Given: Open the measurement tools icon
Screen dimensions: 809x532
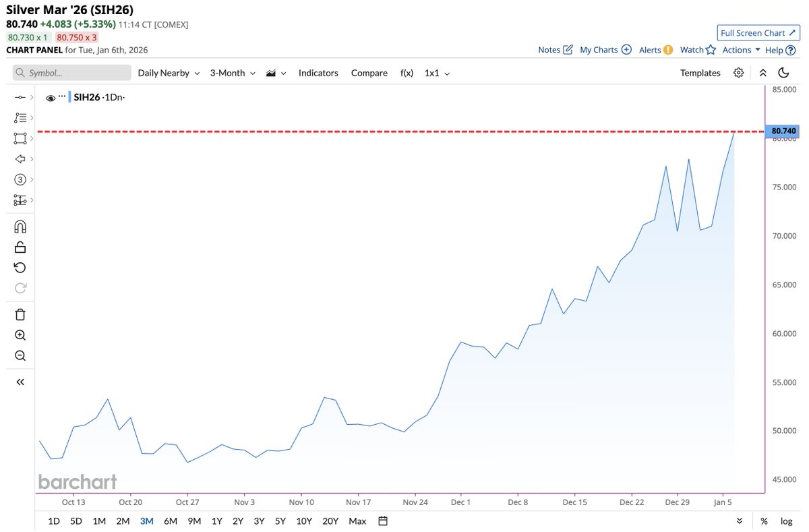Looking at the screenshot, I should pyautogui.click(x=20, y=200).
